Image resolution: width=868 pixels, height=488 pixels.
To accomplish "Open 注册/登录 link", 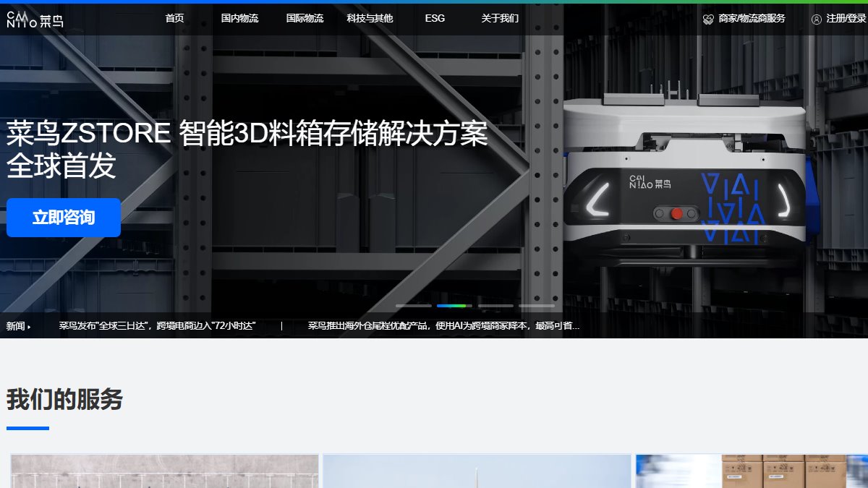I will pyautogui.click(x=846, y=19).
